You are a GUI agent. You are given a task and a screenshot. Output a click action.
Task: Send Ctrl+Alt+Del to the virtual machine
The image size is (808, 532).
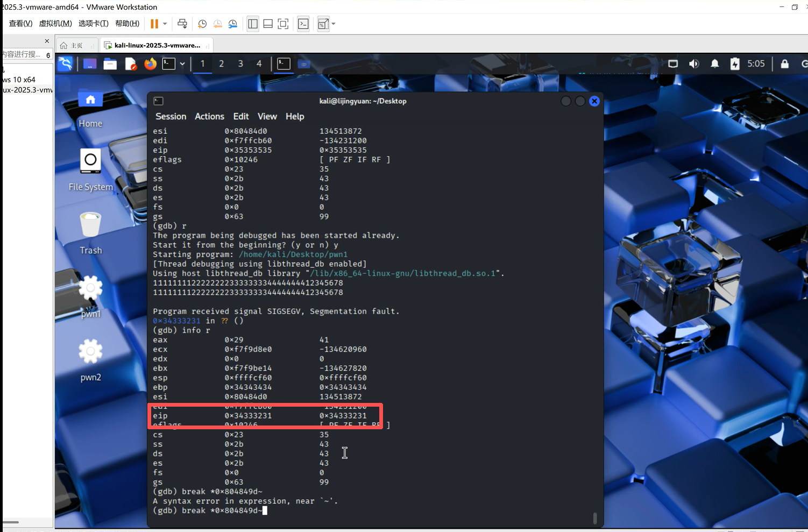(182, 24)
